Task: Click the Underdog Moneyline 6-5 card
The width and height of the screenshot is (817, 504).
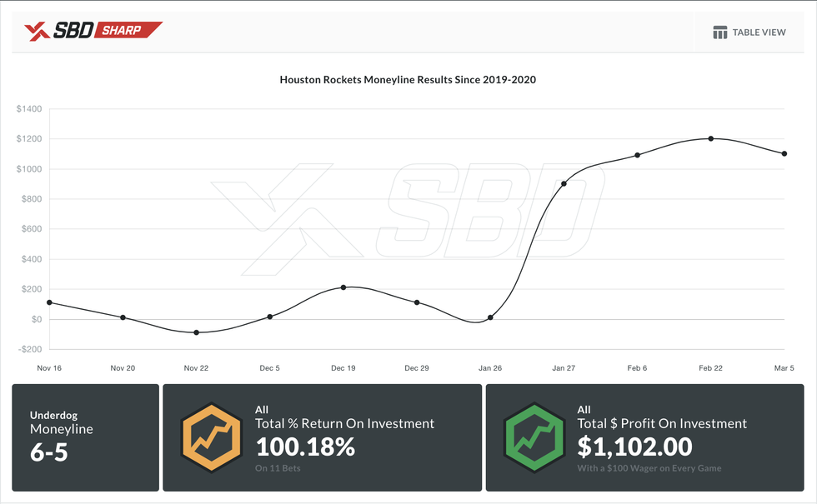Action: [85, 437]
